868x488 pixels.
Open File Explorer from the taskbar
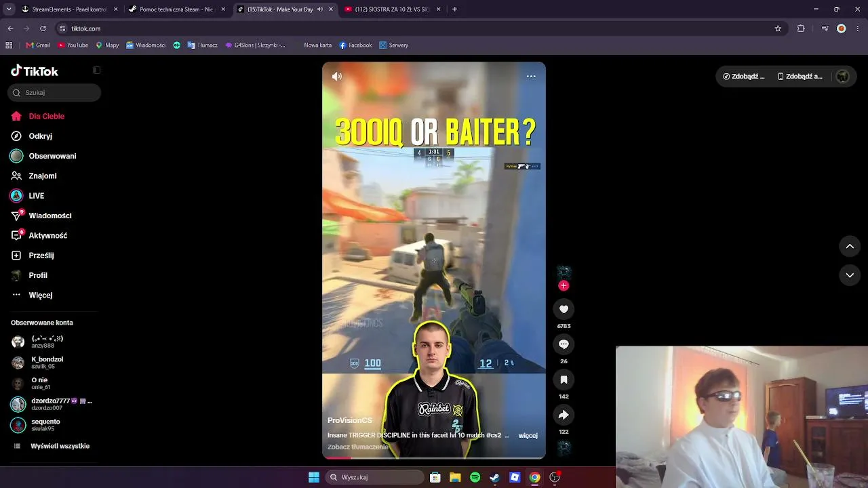click(x=455, y=477)
